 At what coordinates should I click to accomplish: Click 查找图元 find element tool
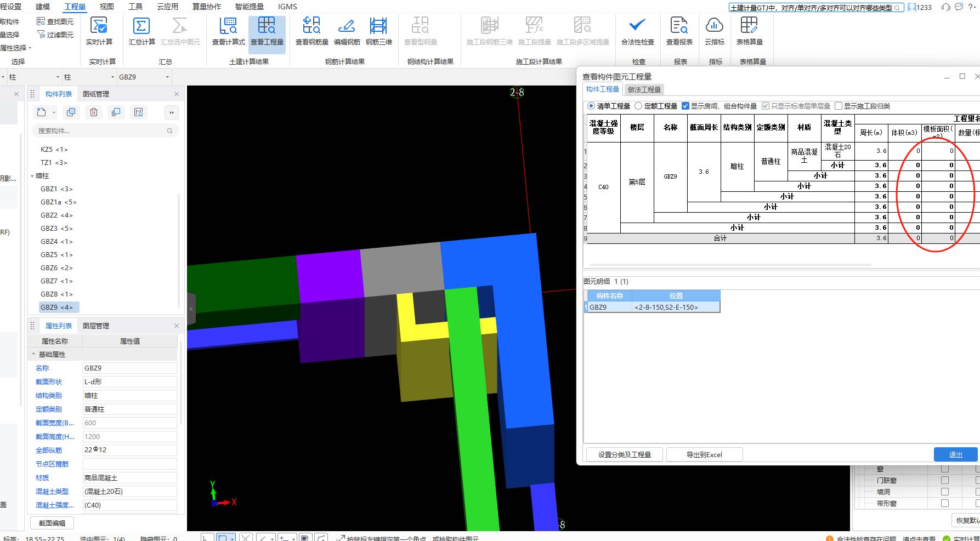point(55,21)
